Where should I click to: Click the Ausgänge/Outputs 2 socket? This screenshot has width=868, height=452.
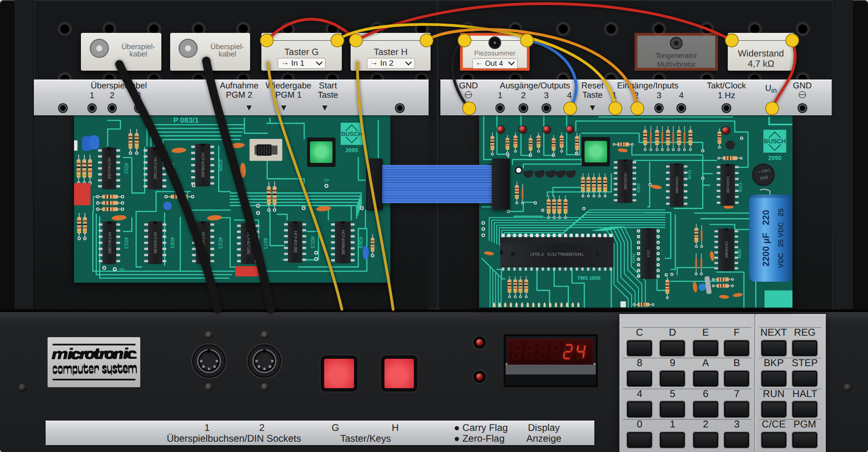[523, 108]
